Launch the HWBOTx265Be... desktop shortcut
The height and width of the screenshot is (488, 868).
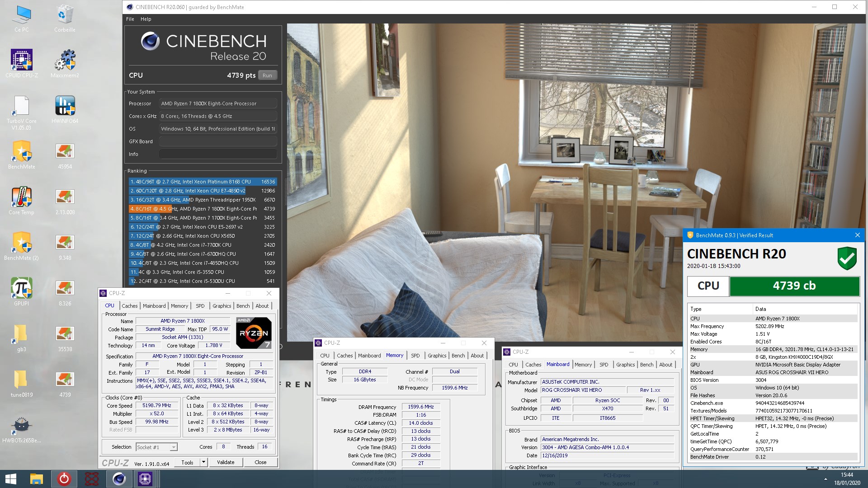22,429
